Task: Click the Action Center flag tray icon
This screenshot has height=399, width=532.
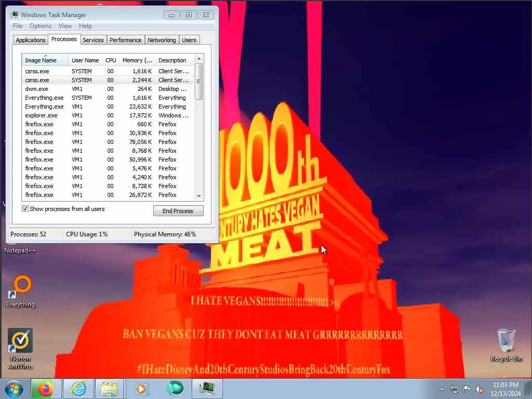Action: 467,389
